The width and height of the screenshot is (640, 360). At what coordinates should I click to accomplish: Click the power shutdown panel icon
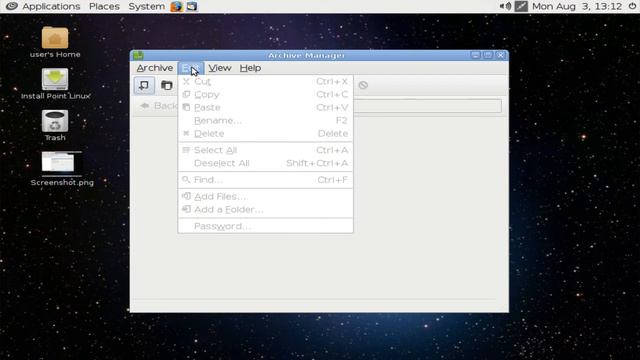click(632, 7)
